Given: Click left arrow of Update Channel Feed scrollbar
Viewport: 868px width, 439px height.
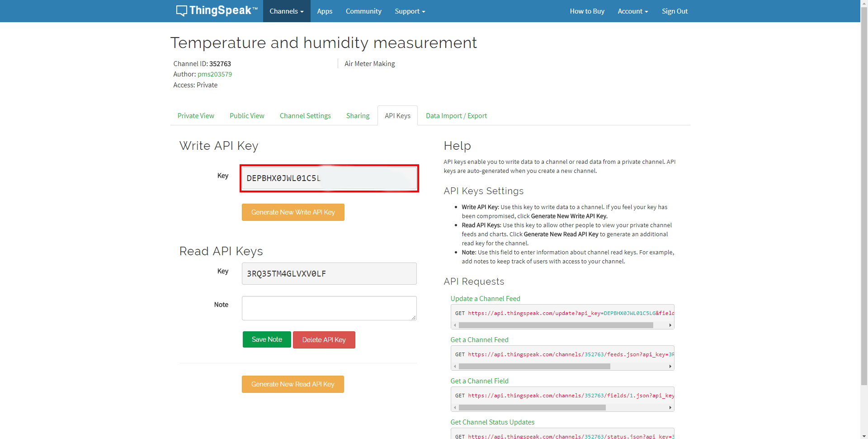Looking at the screenshot, I should 455,325.
